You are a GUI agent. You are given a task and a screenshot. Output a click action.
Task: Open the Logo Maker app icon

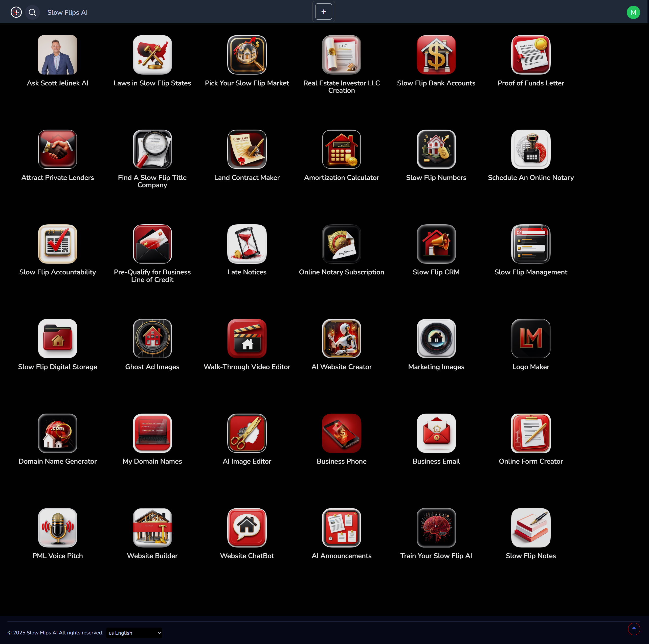coord(530,339)
